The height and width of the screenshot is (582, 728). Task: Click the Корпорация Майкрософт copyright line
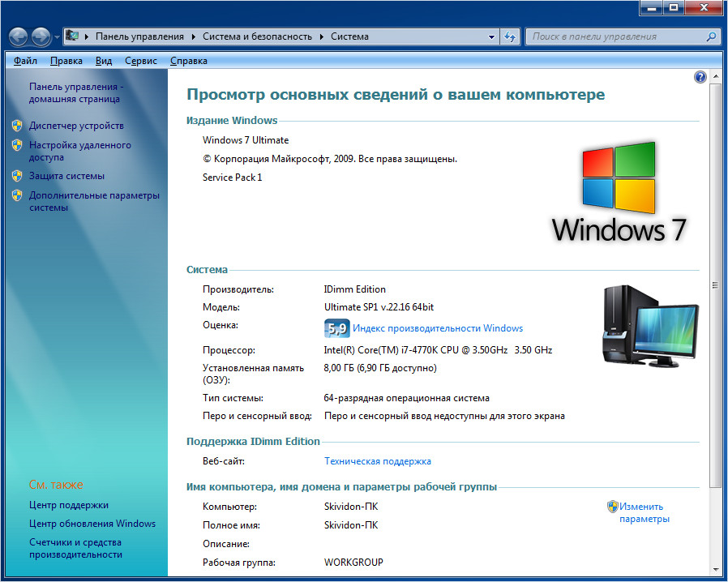[330, 159]
